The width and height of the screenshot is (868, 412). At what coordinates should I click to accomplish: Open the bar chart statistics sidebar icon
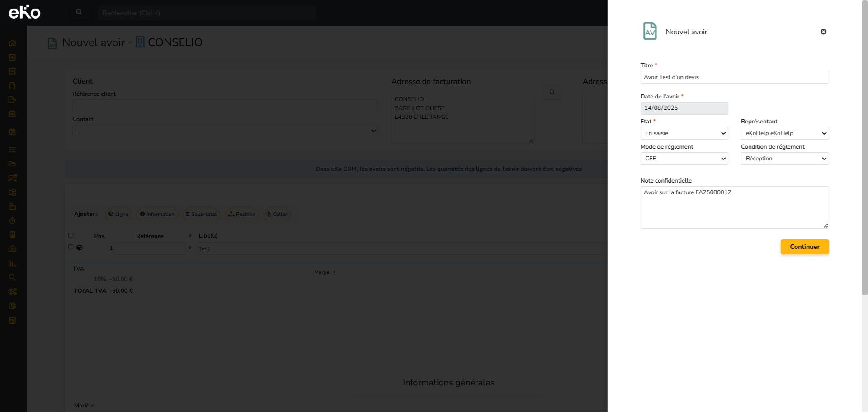(12, 263)
